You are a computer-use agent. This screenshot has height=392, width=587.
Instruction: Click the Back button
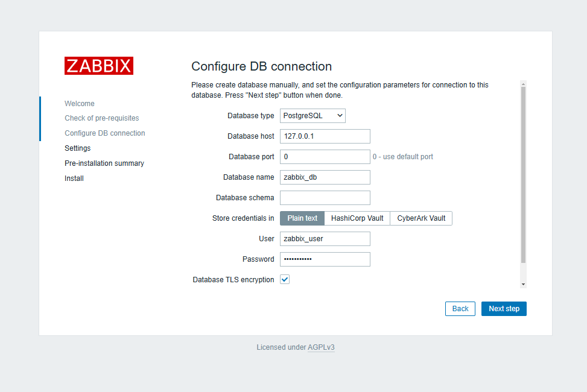pos(460,309)
